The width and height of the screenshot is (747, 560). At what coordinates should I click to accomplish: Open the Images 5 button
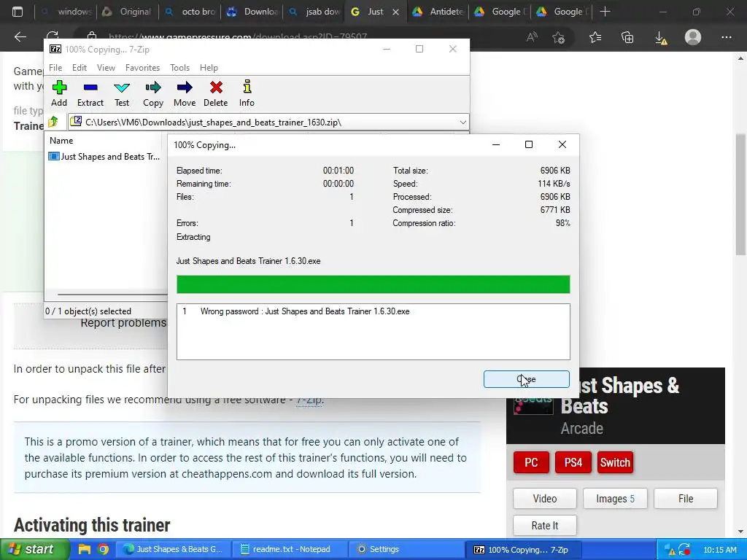[615, 499]
